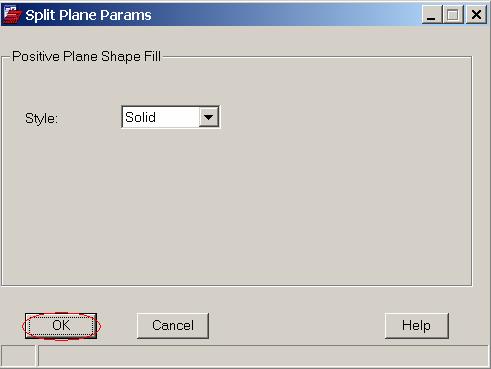This screenshot has width=491, height=369.
Task: Dismiss the dialog using Cancel
Action: pyautogui.click(x=173, y=326)
